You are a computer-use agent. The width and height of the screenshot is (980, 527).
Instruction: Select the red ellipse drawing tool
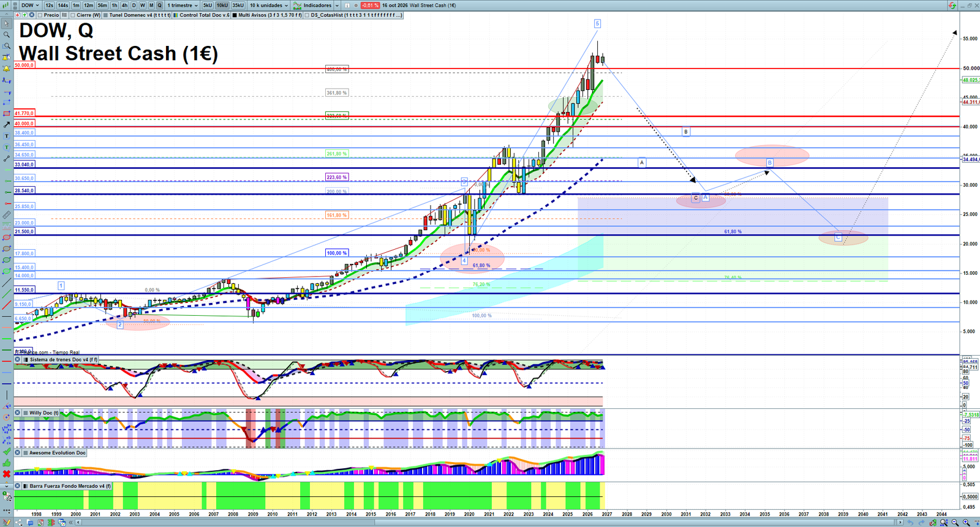click(x=7, y=237)
